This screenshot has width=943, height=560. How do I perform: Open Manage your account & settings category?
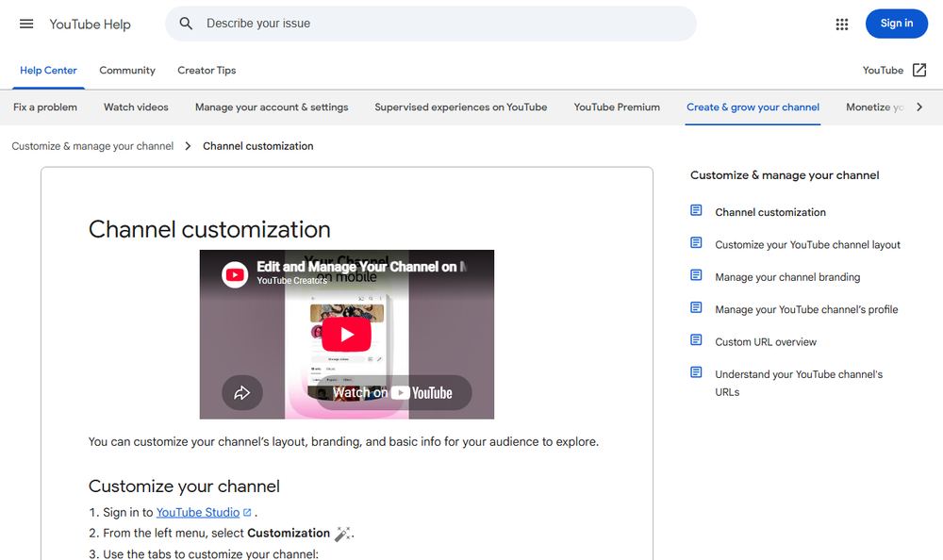[272, 107]
